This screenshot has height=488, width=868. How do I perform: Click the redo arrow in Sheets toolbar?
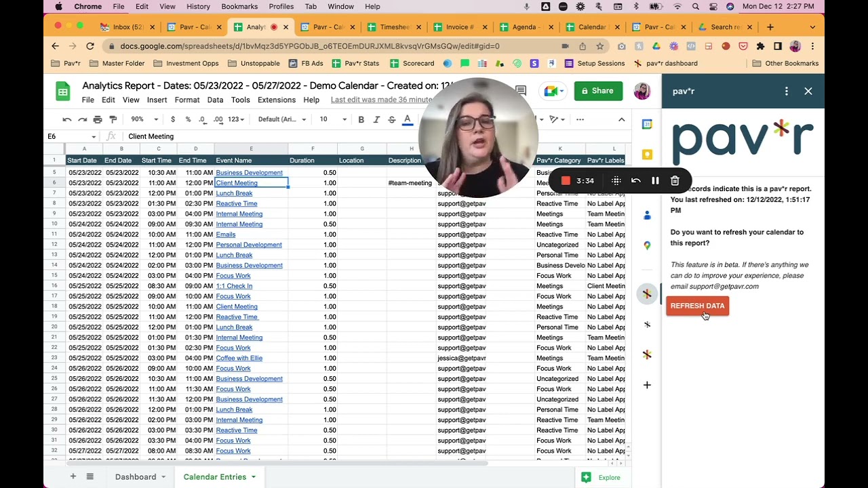pyautogui.click(x=82, y=119)
